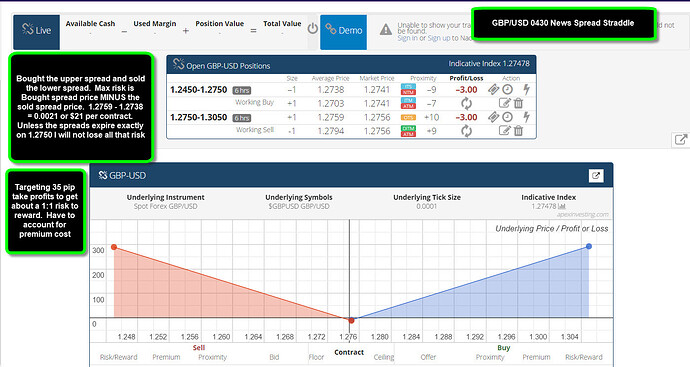Switch to the Live account mode

point(37,32)
